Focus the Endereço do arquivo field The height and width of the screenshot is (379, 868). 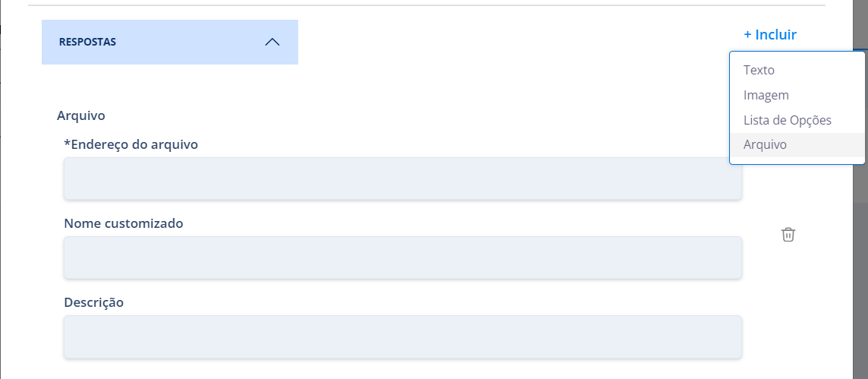pyautogui.click(x=402, y=178)
